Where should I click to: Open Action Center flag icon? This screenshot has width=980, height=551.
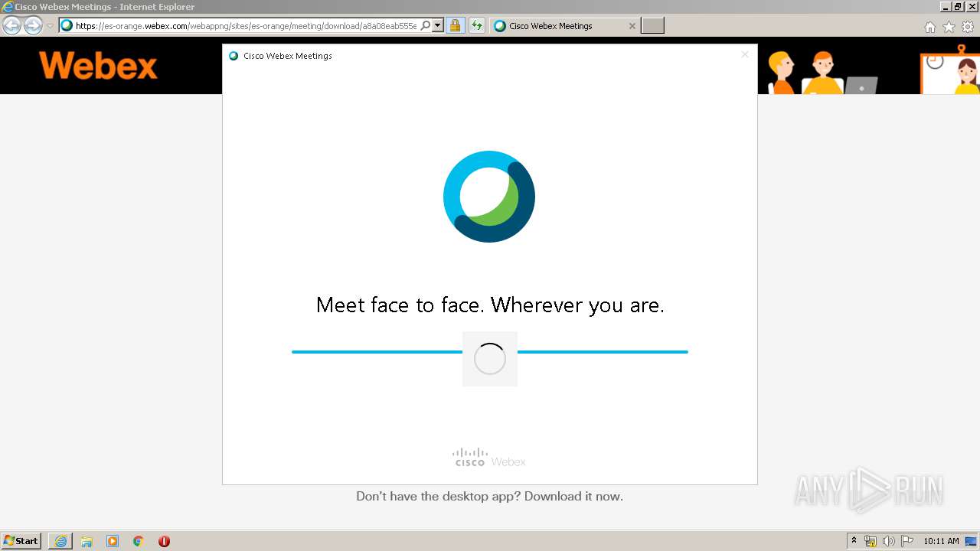point(907,541)
